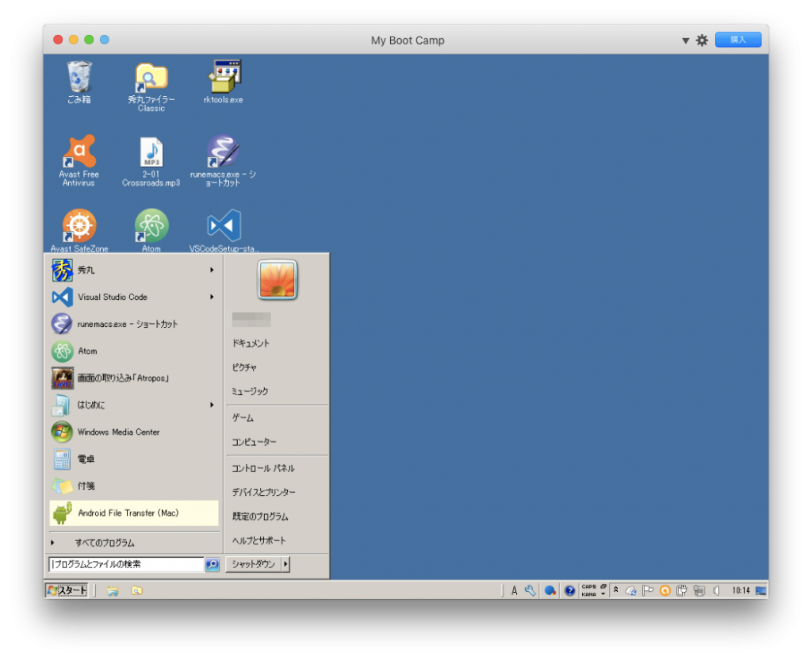Screen dimensions: 812x661
Task: Launch Avast SafeZone from the desktop
Action: click(x=78, y=226)
